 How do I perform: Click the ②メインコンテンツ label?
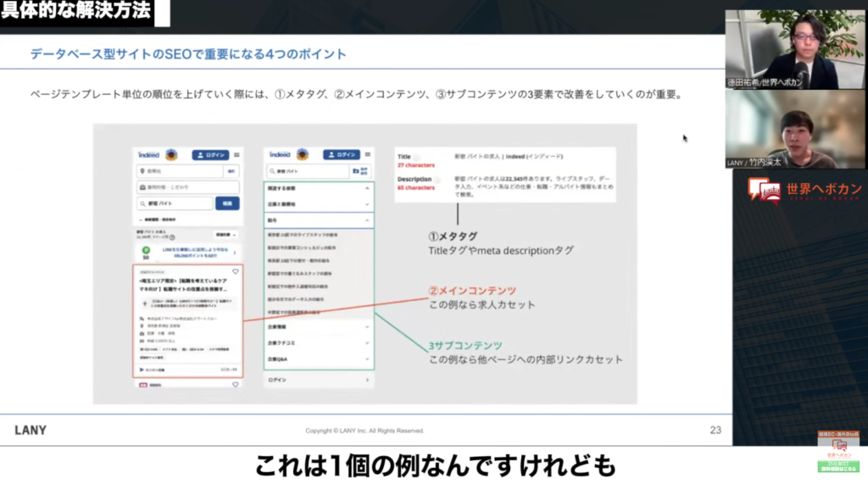(472, 291)
